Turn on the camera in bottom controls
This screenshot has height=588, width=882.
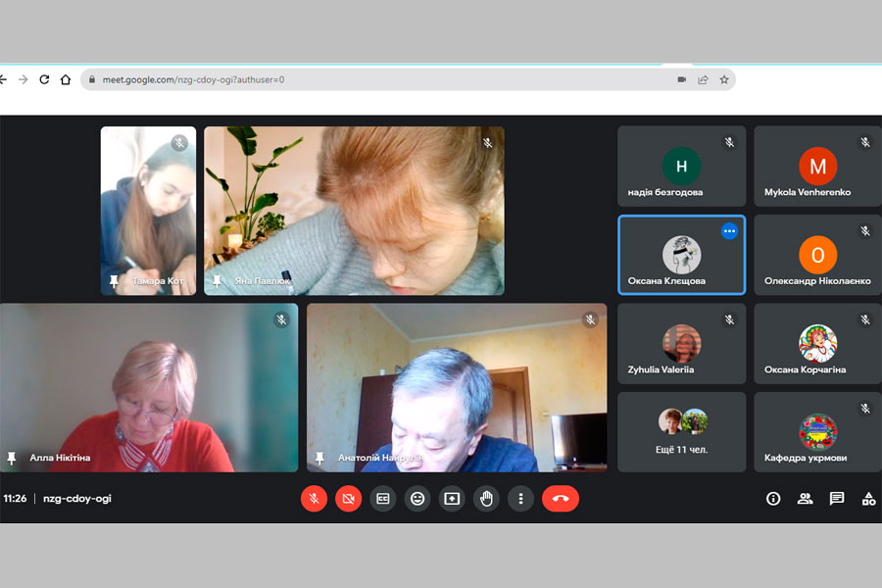pos(349,499)
